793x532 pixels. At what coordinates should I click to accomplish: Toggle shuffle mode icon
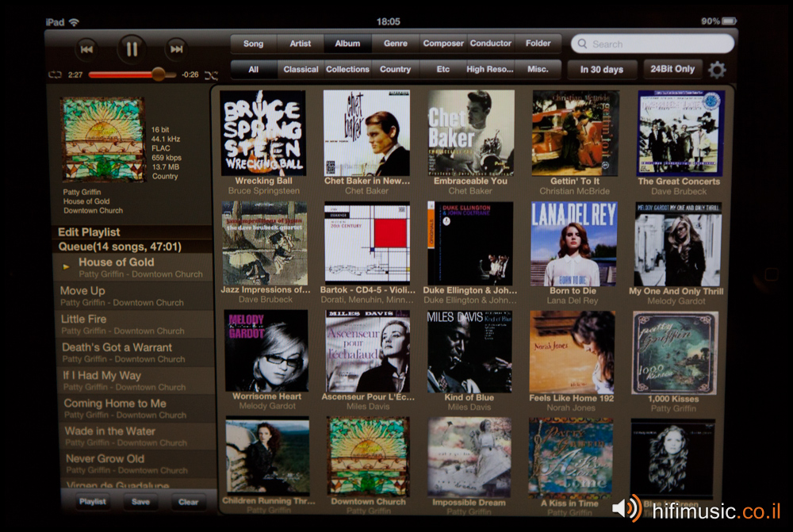tap(212, 75)
